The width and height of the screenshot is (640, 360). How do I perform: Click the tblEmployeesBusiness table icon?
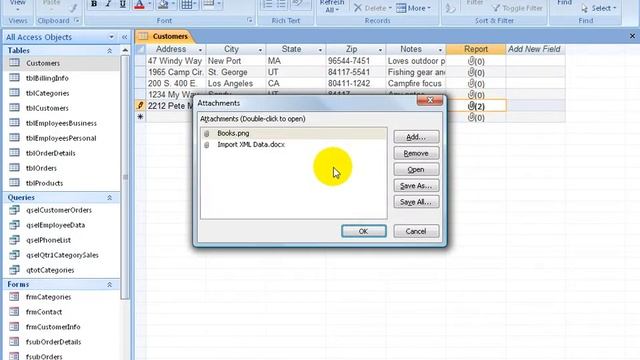(x=14, y=123)
